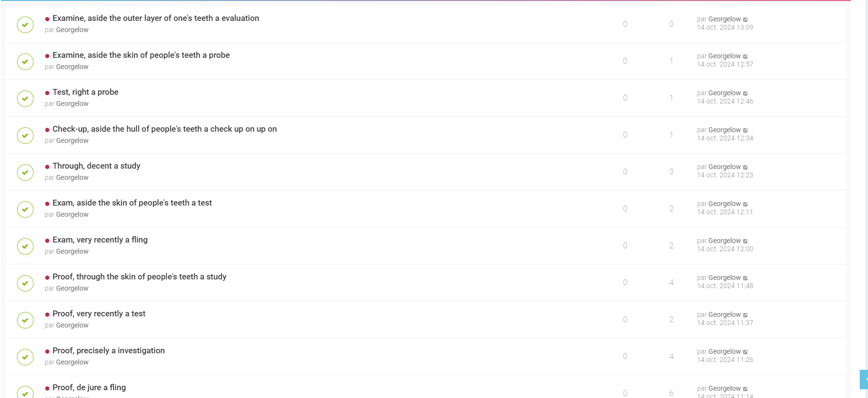Click the read-status check icon for 'Through, decent a study'
Screen dimensions: 868x398
(x=25, y=173)
